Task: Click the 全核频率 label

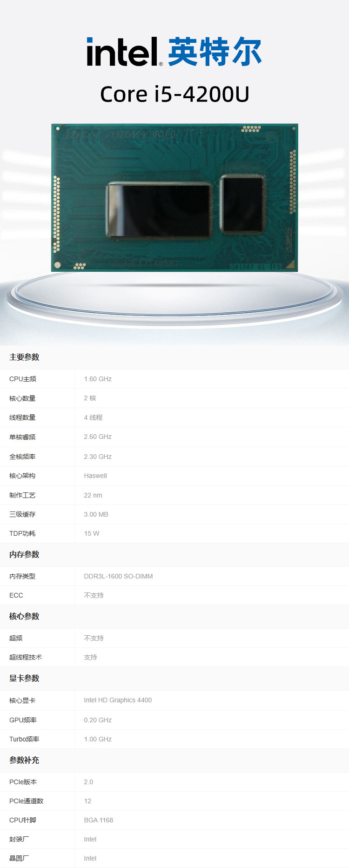Action: tap(22, 457)
